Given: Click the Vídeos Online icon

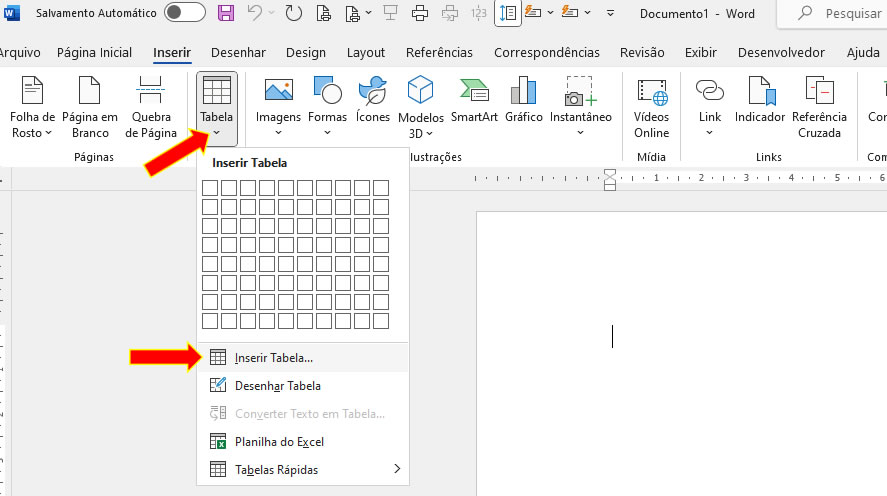Looking at the screenshot, I should [x=651, y=91].
